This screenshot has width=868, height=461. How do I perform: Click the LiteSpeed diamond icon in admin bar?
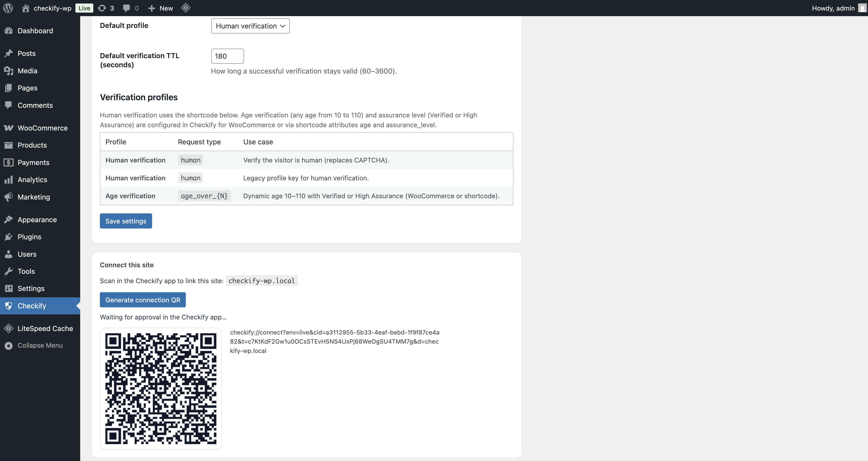[x=186, y=8]
